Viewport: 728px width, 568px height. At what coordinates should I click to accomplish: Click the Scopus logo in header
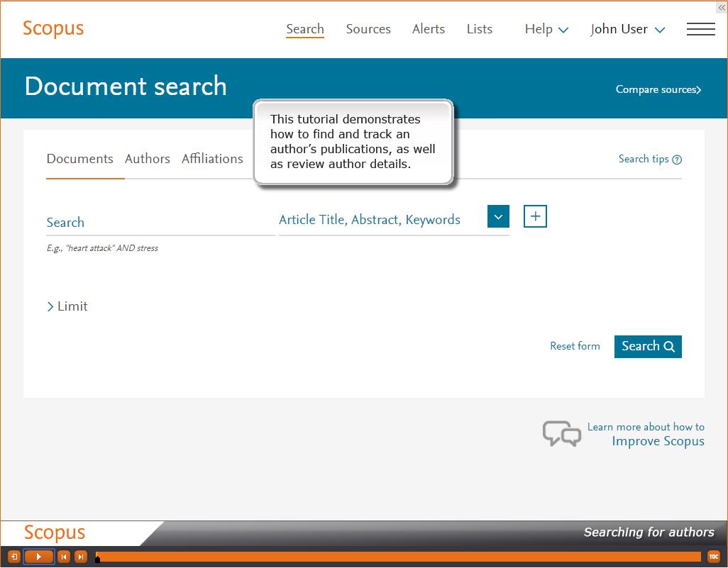point(53,28)
